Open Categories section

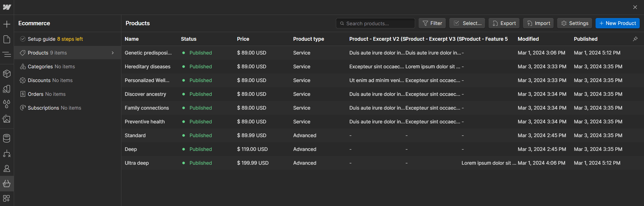tap(68, 67)
